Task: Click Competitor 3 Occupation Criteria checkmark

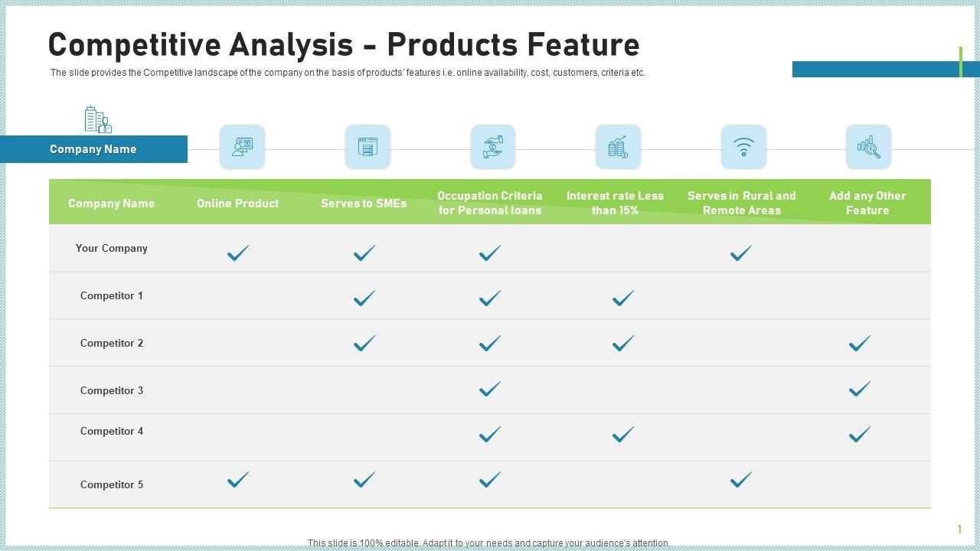Action: (489, 389)
